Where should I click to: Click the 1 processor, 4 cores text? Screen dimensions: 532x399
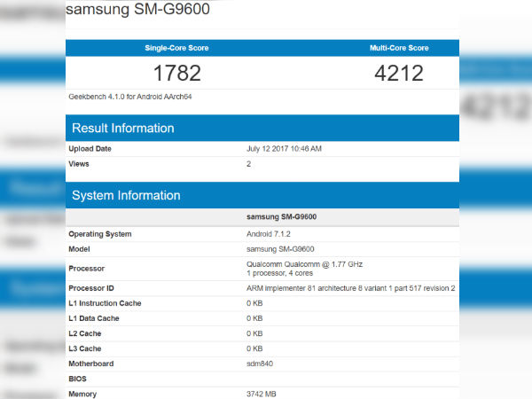click(x=279, y=273)
